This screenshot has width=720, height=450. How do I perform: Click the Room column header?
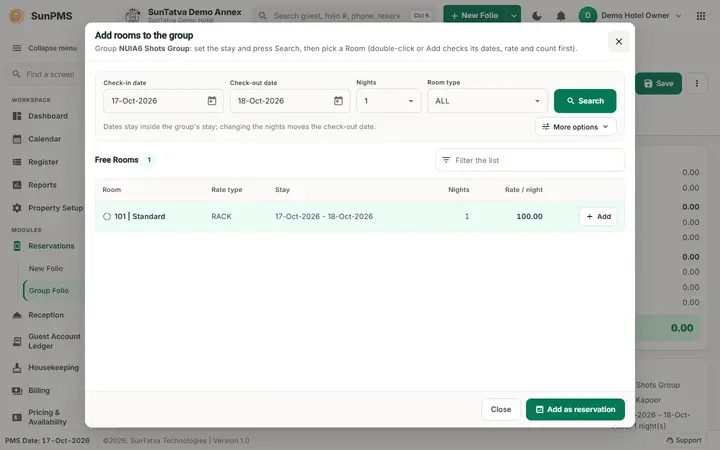coord(112,190)
